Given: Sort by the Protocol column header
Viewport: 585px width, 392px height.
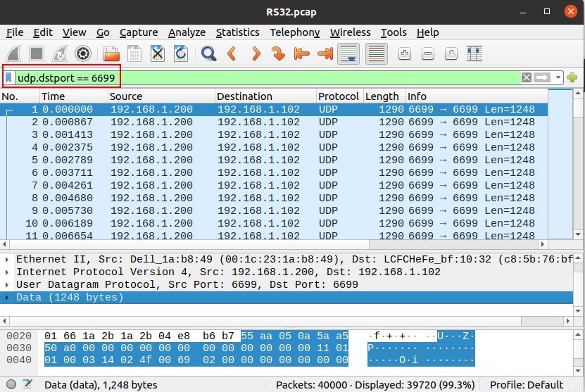Looking at the screenshot, I should pyautogui.click(x=339, y=96).
